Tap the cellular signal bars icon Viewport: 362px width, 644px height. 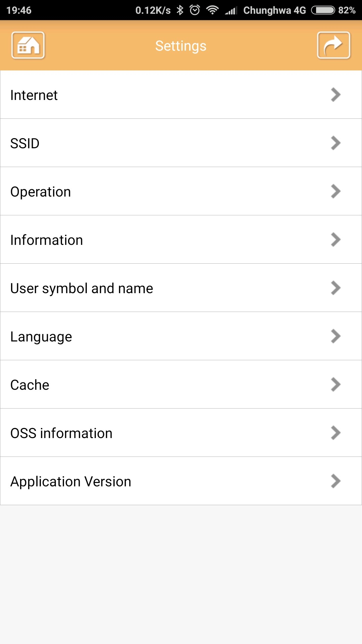(x=231, y=10)
